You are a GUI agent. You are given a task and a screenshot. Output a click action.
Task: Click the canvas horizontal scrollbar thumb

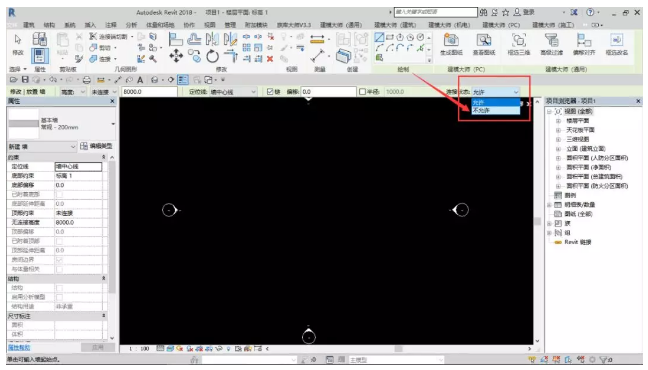pos(398,349)
